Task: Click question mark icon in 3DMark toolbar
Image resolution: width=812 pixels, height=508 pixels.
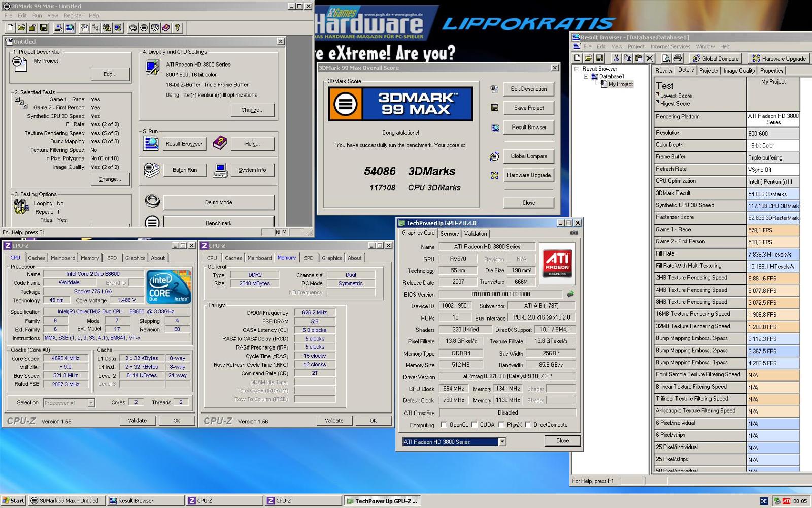Action: (x=177, y=28)
